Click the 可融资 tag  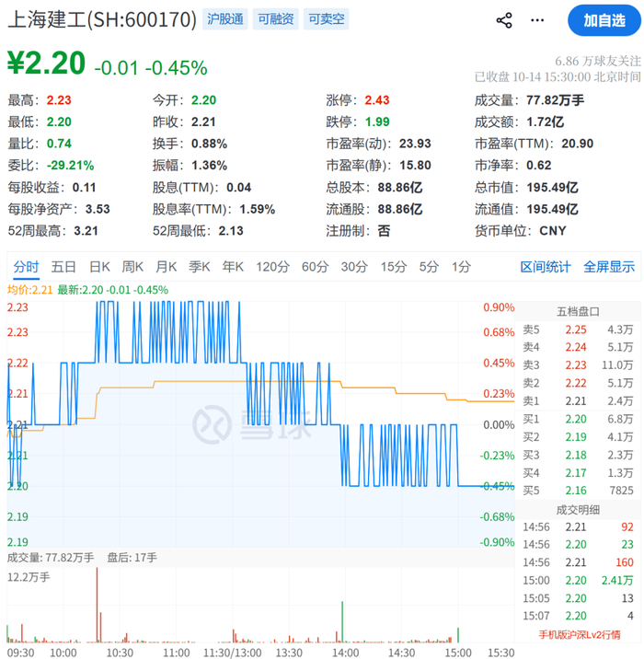[276, 19]
